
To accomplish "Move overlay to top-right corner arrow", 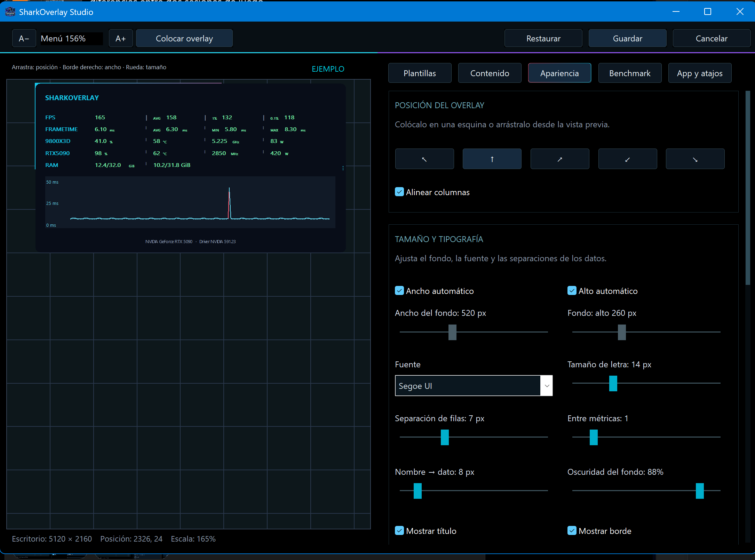I will pyautogui.click(x=559, y=159).
